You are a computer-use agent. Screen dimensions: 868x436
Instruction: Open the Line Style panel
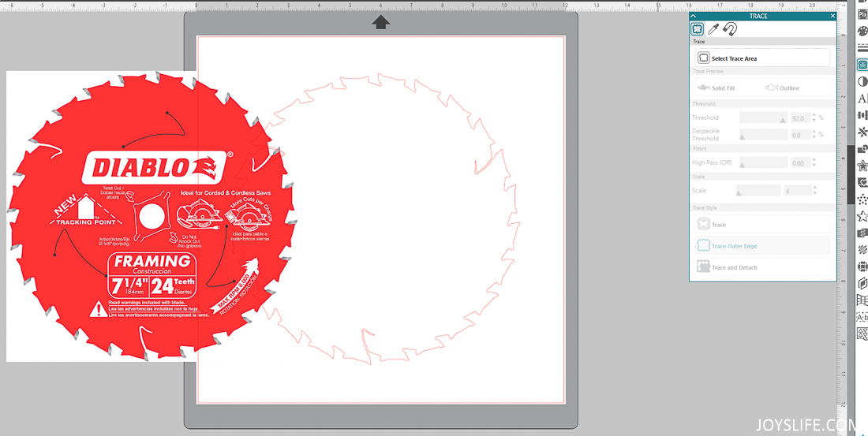pos(862,48)
